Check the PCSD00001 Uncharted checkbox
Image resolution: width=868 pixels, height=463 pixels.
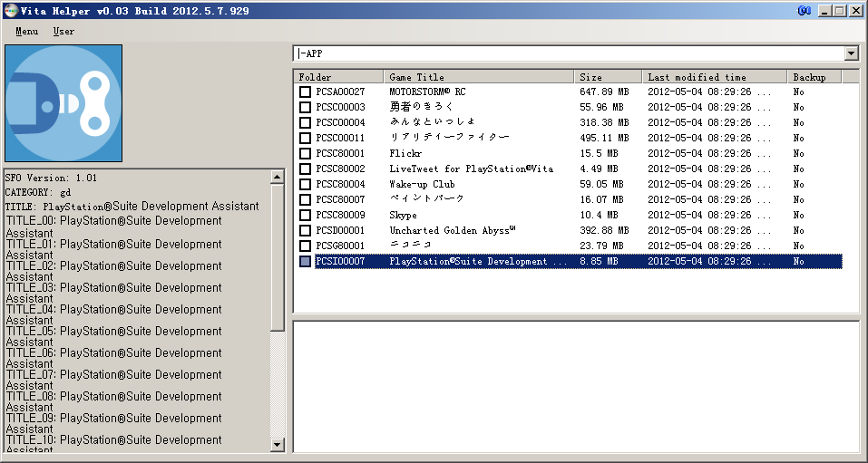tap(305, 230)
